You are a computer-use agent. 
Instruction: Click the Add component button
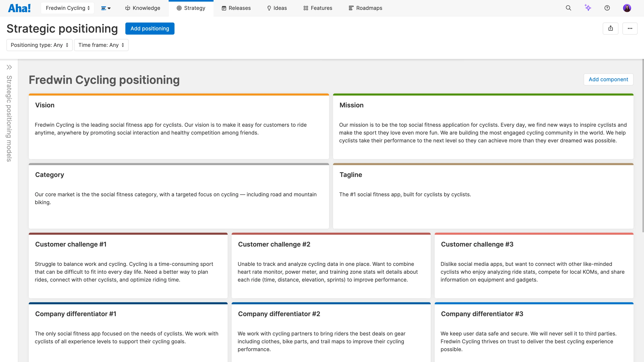point(608,79)
